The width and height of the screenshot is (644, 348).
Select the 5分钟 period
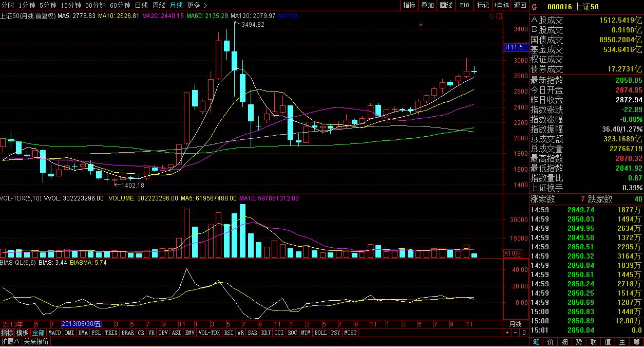pyautogui.click(x=48, y=5)
